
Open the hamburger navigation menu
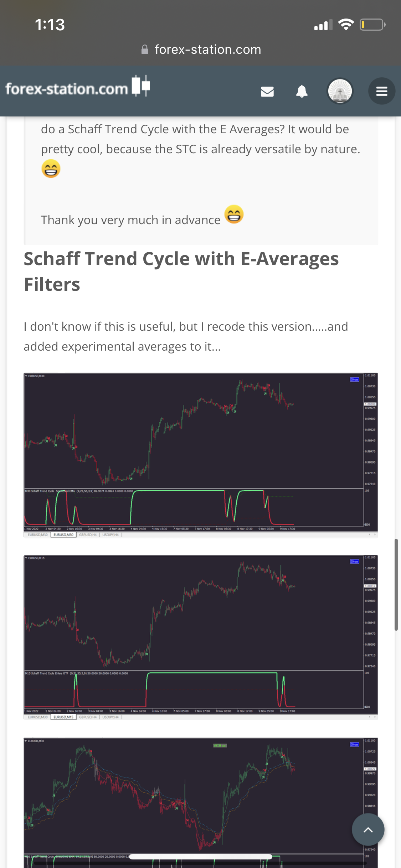[381, 91]
